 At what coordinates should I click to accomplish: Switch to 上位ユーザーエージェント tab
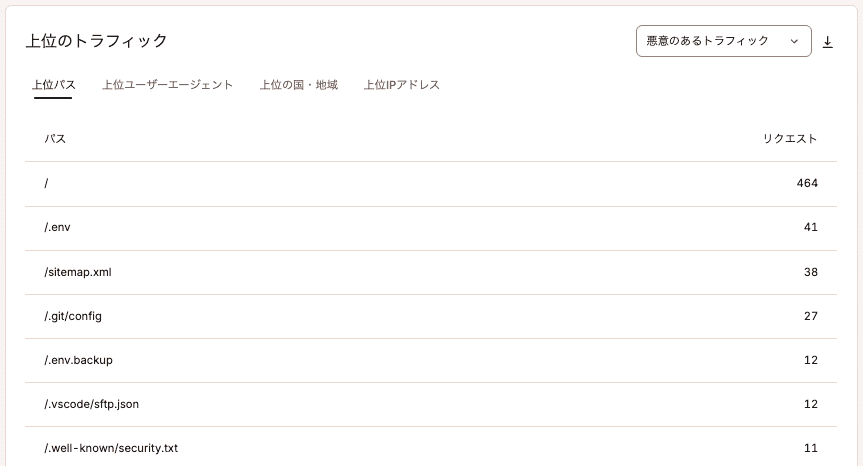[167, 85]
